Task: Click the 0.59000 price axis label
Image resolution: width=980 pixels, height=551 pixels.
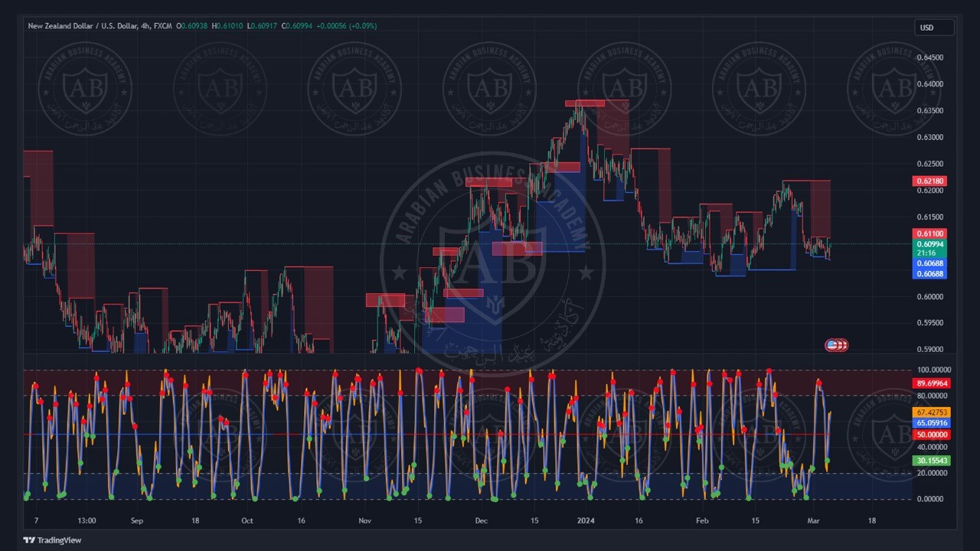Action: tap(929, 350)
